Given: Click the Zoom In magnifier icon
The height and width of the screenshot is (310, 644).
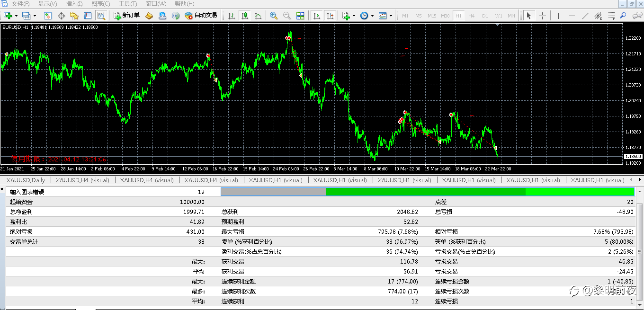Looking at the screenshot, I should (x=273, y=16).
